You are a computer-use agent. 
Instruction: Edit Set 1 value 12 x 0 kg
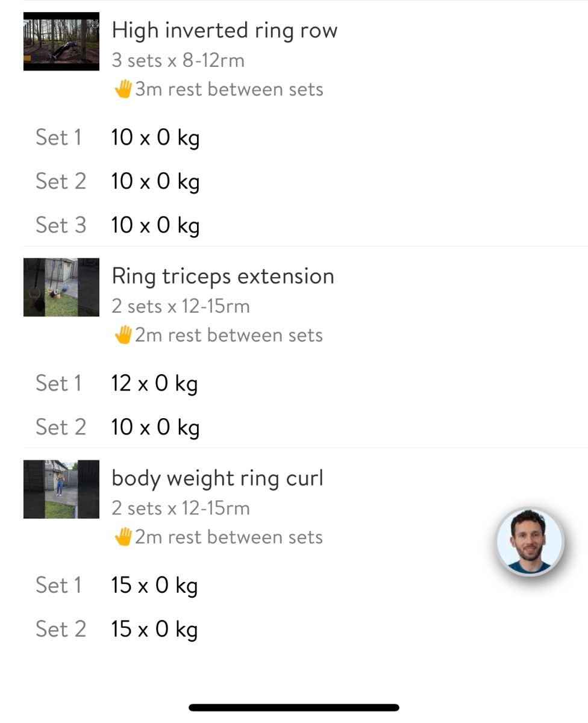pos(154,384)
